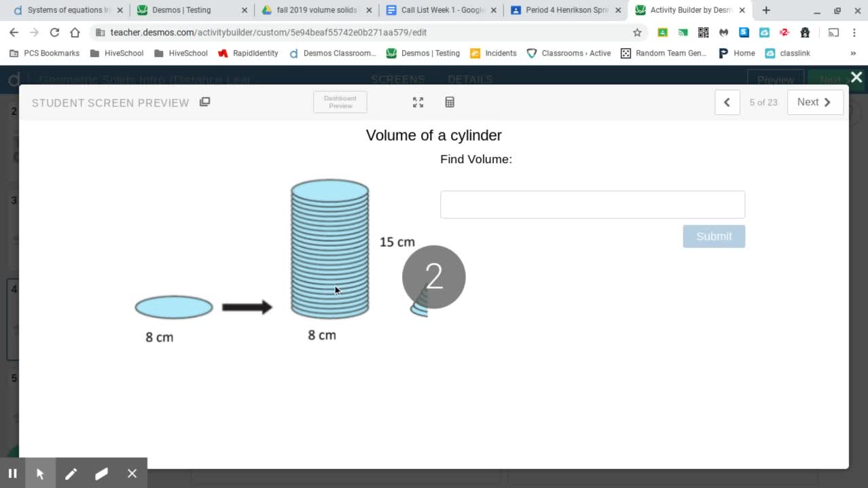868x488 pixels.
Task: Open HiveSchool bookmarks folder
Action: coord(116,53)
